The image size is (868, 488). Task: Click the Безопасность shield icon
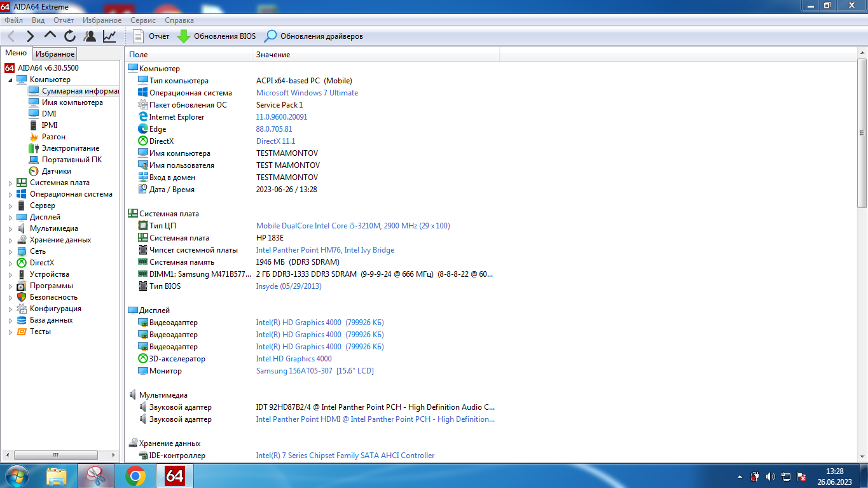tap(22, 297)
